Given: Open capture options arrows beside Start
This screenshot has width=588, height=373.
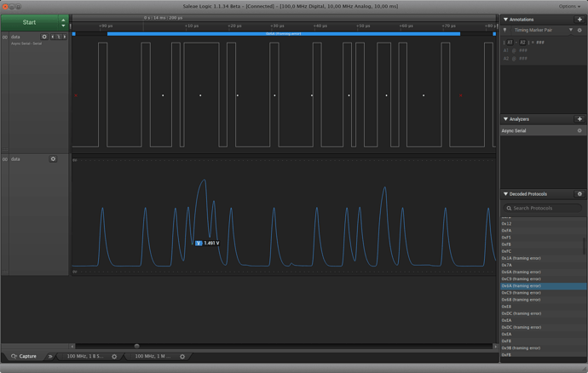Looking at the screenshot, I should click(x=63, y=22).
